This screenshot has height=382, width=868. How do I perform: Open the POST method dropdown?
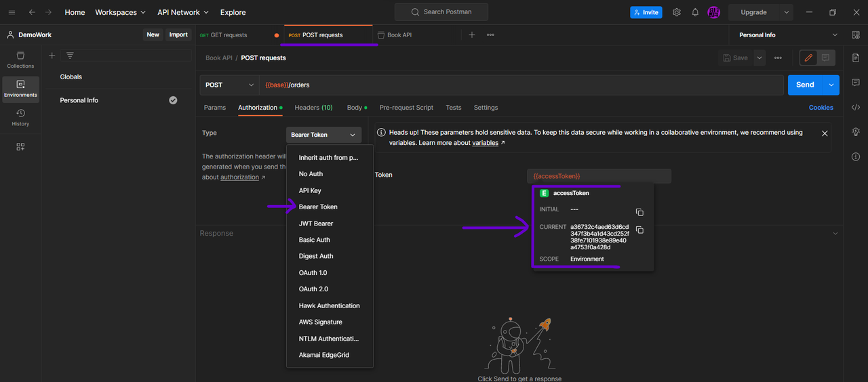point(229,85)
